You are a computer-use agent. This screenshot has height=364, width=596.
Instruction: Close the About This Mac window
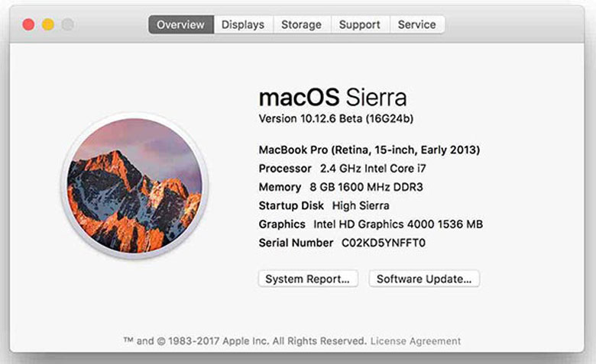[x=29, y=24]
